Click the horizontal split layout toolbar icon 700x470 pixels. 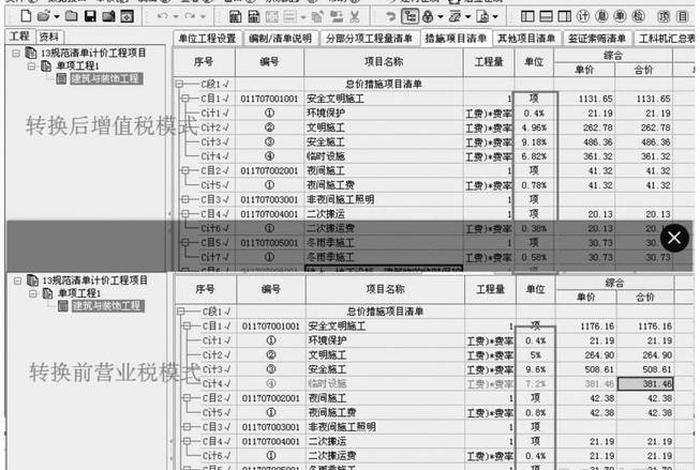coord(546,17)
